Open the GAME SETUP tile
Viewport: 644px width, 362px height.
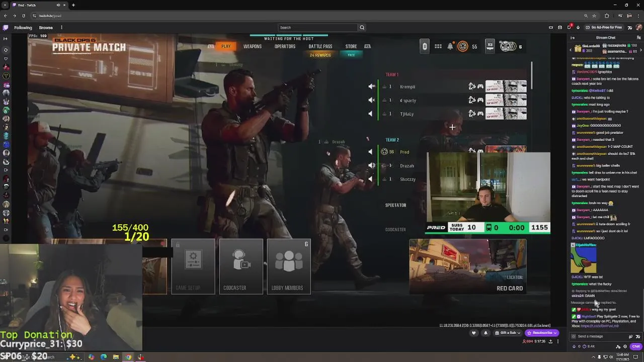(193, 266)
